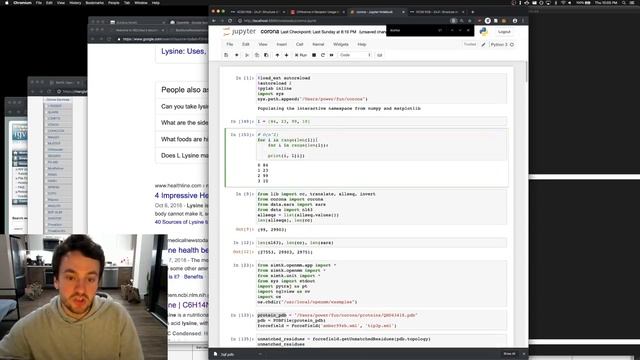Click the browser back arrow in Jupyter window
Viewport: 640px width, 360px height.
tap(214, 21)
